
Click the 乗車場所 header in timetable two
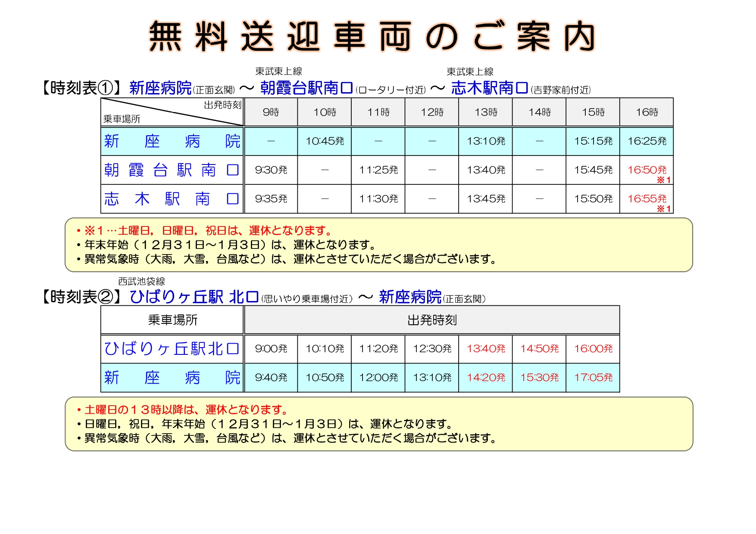(172, 320)
